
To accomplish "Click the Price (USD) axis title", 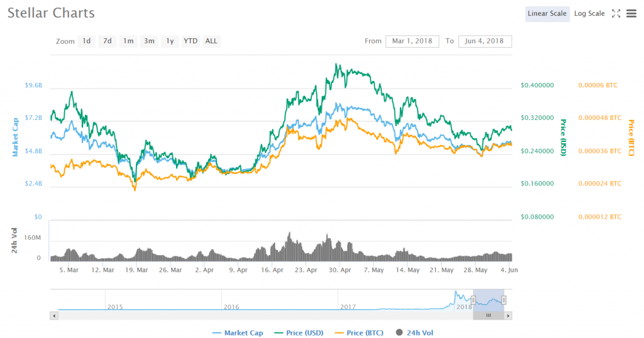I will 563,138.
